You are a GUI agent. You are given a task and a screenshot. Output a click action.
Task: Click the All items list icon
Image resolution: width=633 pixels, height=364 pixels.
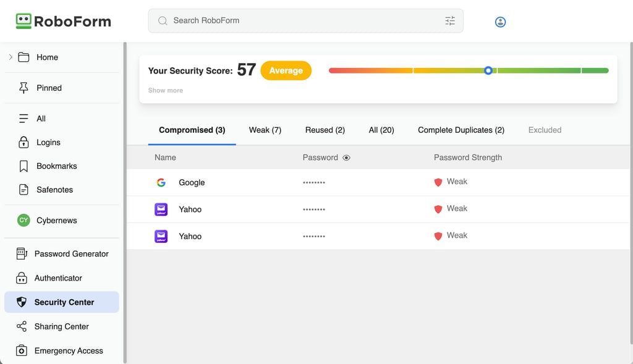pyautogui.click(x=24, y=119)
